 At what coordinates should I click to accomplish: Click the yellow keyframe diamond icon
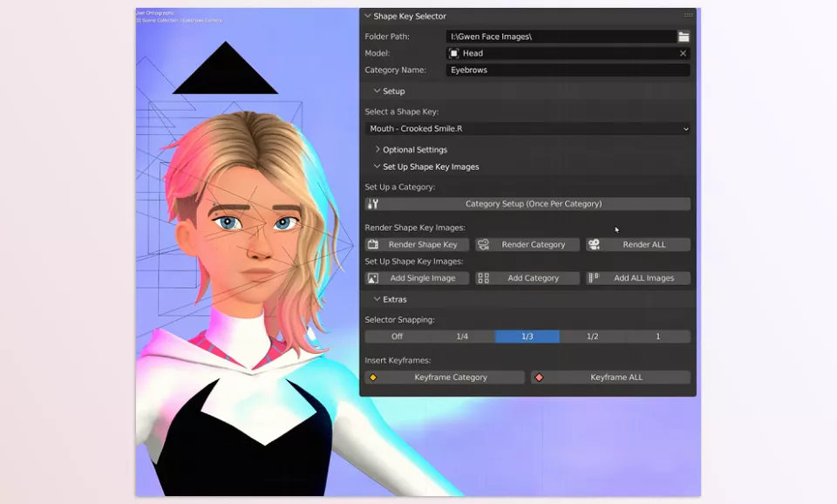(373, 378)
